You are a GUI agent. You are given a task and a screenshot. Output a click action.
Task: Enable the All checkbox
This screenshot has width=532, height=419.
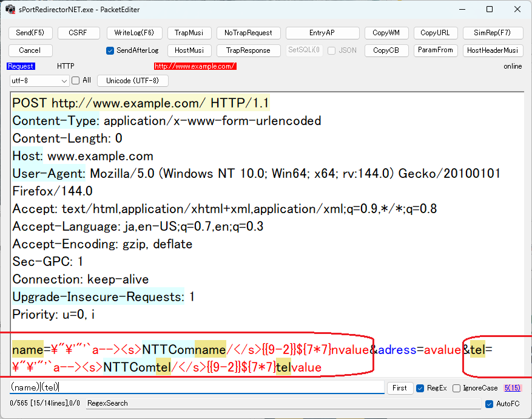point(76,80)
